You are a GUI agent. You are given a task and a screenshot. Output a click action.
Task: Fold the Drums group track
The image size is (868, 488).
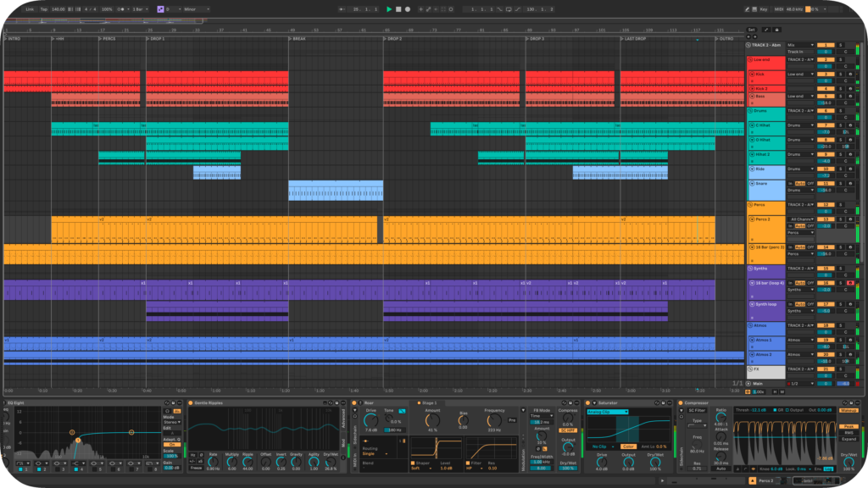pyautogui.click(x=750, y=111)
